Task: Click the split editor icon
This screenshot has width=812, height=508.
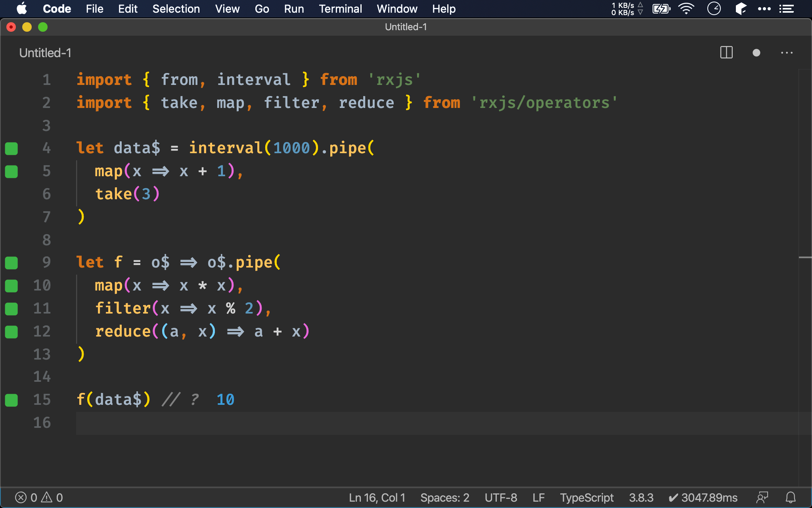Action: pyautogui.click(x=726, y=53)
